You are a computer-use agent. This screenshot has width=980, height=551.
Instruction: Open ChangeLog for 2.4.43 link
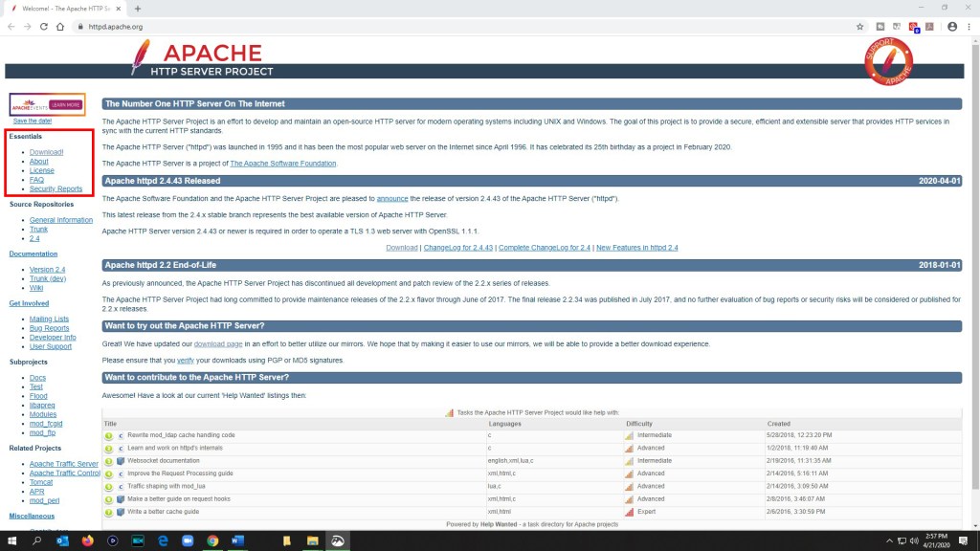click(457, 248)
